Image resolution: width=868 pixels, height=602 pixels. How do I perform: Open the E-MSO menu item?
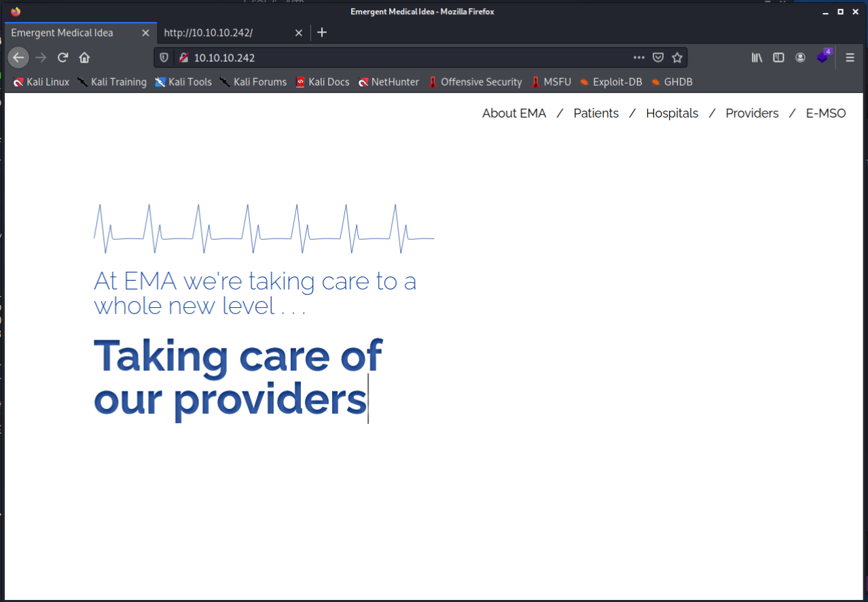point(825,113)
